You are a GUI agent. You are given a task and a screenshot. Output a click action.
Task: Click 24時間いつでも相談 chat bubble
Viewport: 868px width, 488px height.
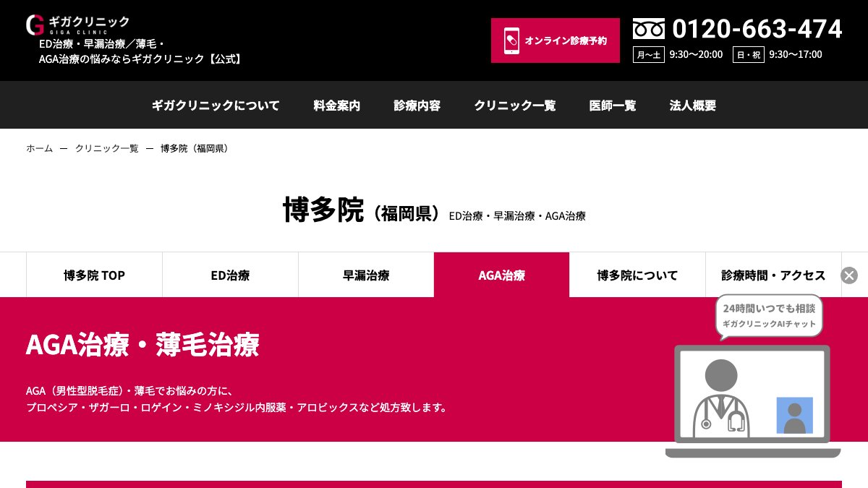coord(769,315)
